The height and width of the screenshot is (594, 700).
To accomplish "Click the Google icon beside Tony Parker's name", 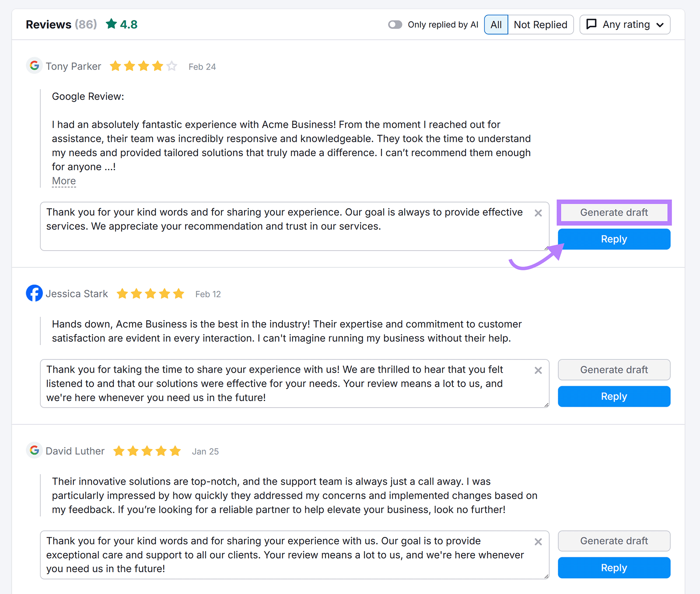I will 34,66.
